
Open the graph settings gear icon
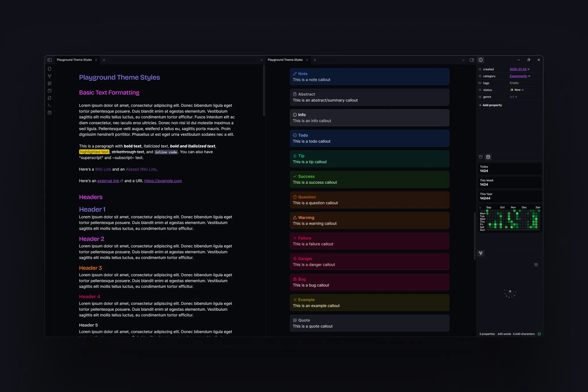click(x=536, y=265)
